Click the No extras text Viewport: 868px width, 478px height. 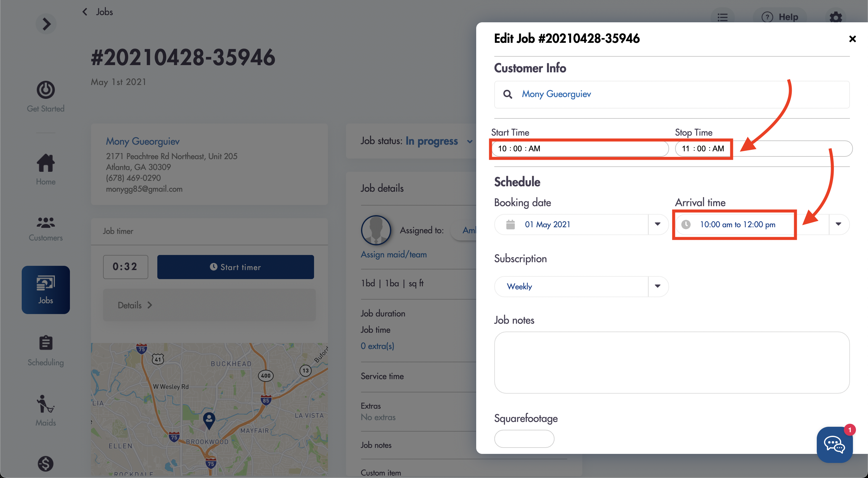(x=378, y=417)
